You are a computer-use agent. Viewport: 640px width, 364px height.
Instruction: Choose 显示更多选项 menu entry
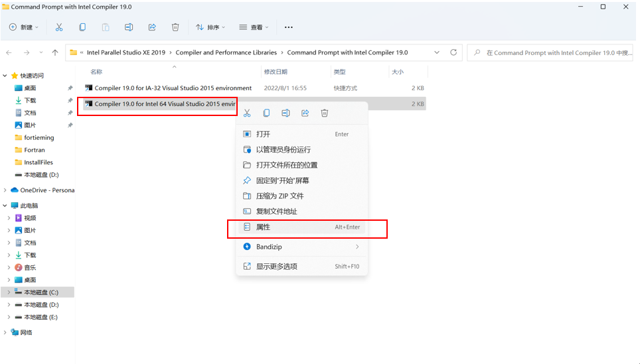point(302,266)
